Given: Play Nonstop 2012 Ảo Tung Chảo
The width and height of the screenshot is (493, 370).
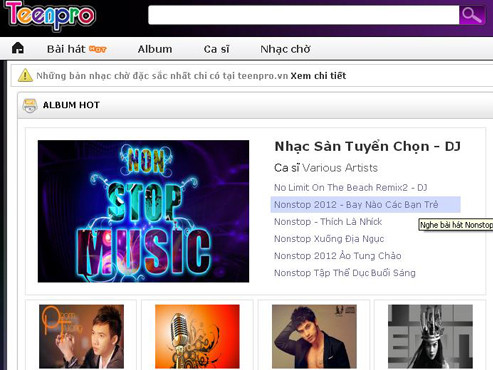Looking at the screenshot, I should click(x=338, y=256).
